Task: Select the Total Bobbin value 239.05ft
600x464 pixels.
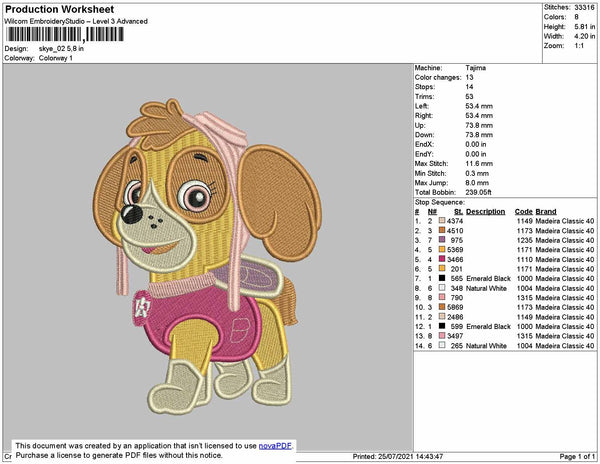Action: (x=478, y=192)
